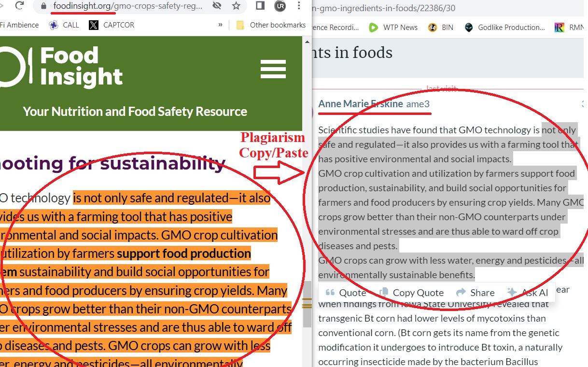Click the forum URL ending in 22386/30
The image size is (588, 367).
384,8
